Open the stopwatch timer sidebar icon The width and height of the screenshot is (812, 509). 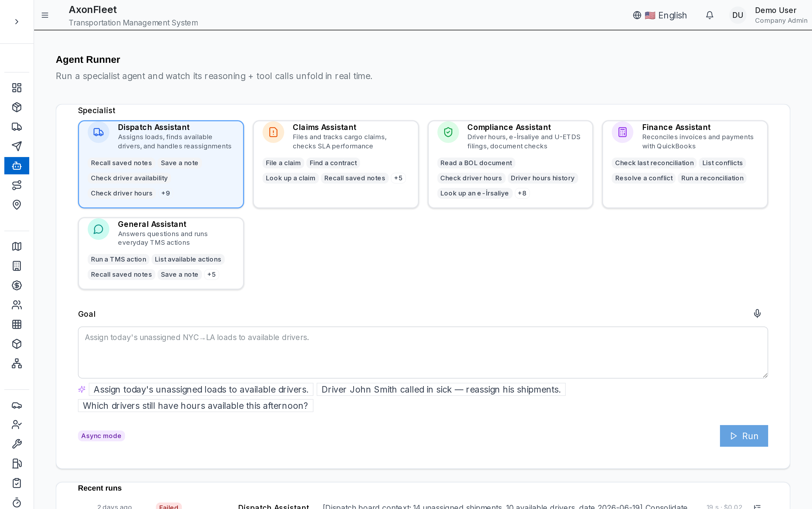17,503
